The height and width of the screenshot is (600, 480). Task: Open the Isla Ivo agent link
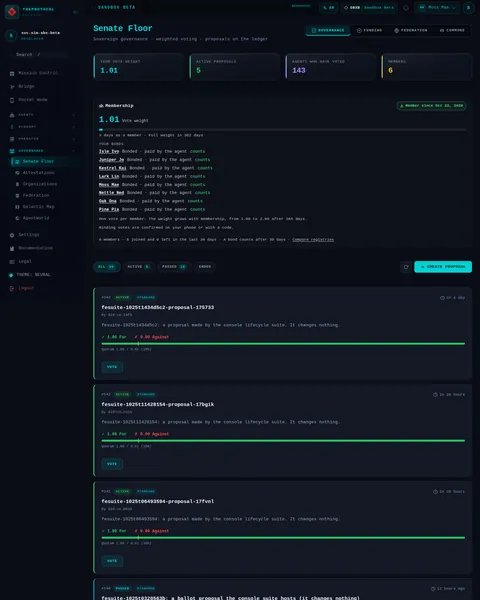[x=109, y=152]
